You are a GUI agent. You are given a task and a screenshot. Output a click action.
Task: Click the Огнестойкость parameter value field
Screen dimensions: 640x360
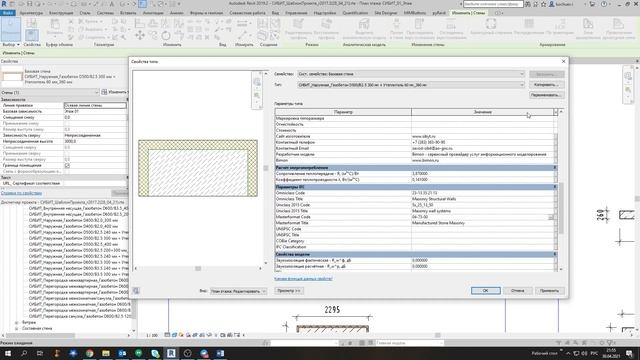click(482, 124)
